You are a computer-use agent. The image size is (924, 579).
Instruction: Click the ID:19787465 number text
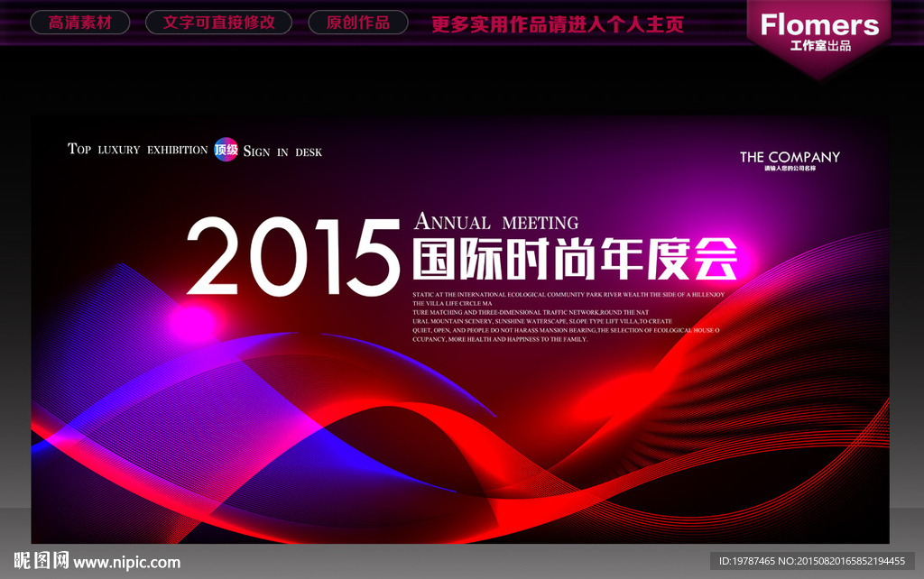click(747, 561)
